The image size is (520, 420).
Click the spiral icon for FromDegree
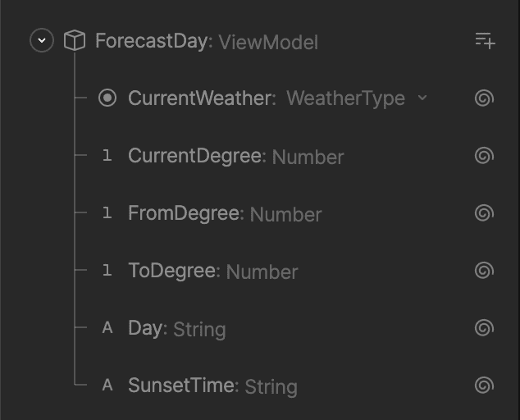[484, 213]
